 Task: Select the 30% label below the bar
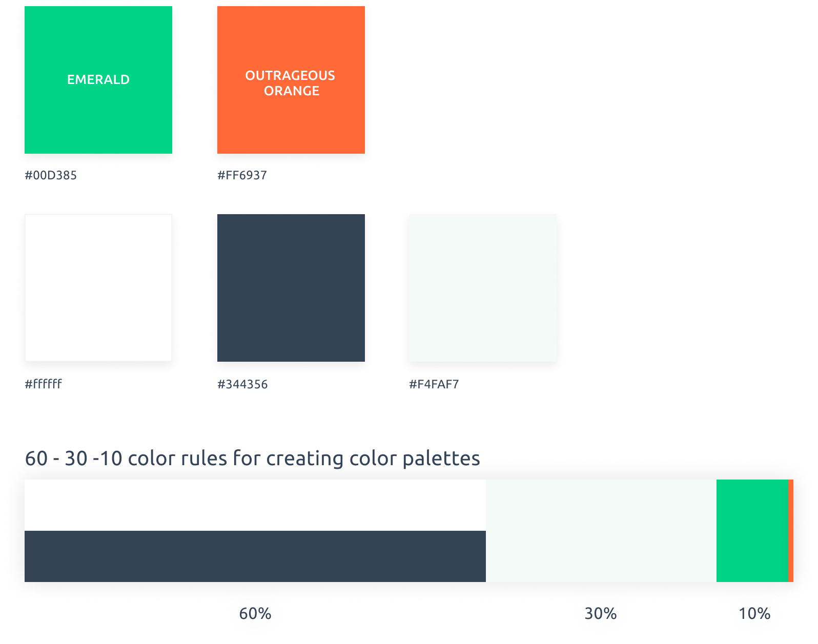point(601,613)
